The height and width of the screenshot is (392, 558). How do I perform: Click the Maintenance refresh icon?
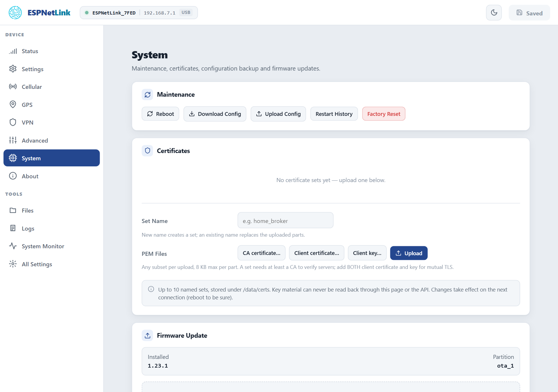[x=147, y=95]
